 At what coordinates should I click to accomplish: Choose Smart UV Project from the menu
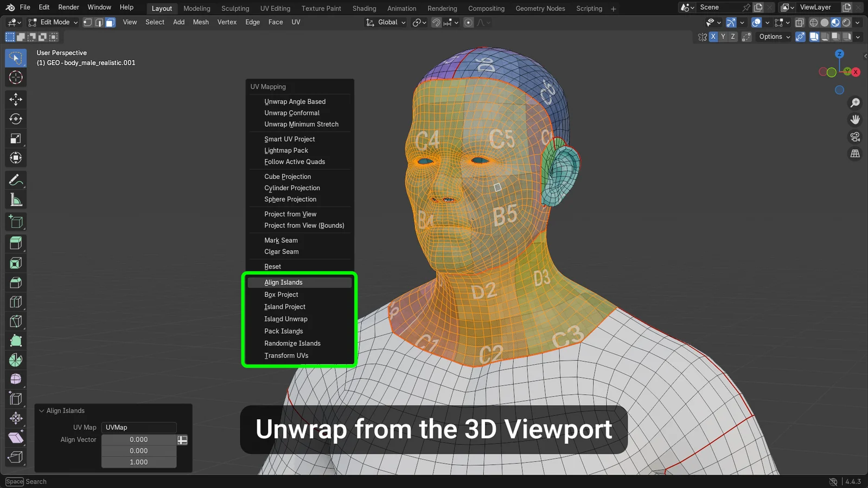pyautogui.click(x=290, y=139)
